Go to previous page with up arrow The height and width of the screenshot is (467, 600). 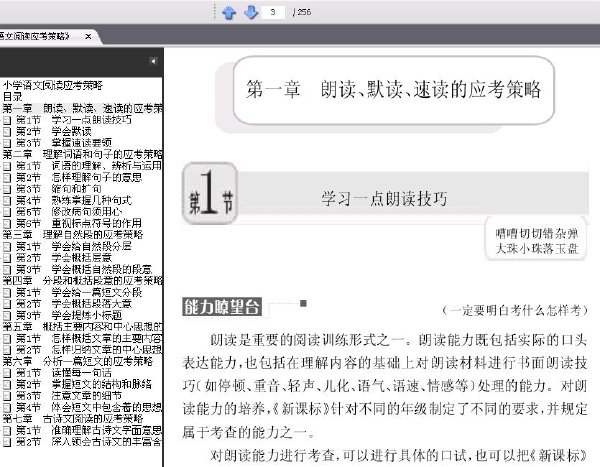point(229,13)
